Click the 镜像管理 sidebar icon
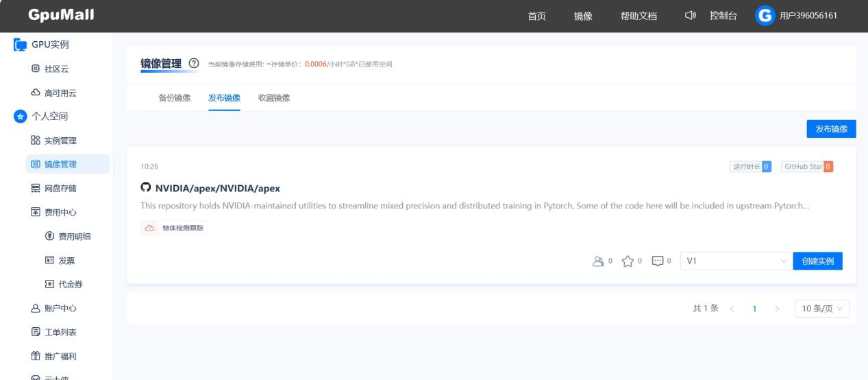 click(x=36, y=165)
